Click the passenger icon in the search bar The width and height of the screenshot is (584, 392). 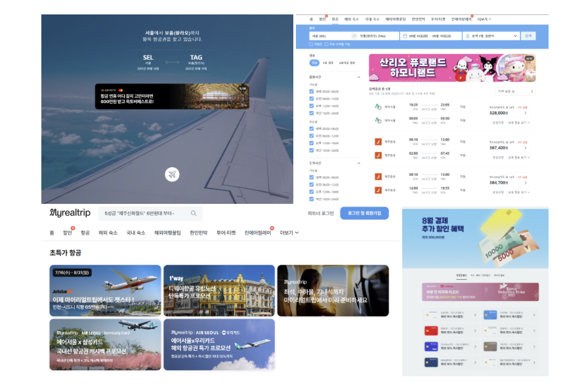click(x=467, y=36)
